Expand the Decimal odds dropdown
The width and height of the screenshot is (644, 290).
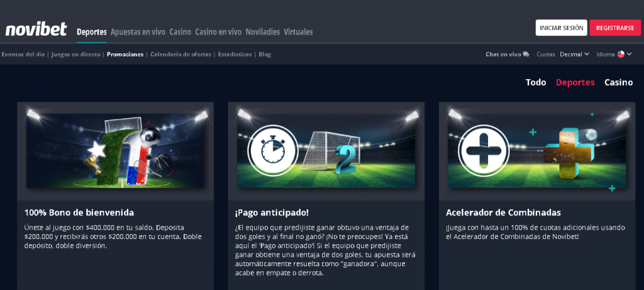(575, 54)
